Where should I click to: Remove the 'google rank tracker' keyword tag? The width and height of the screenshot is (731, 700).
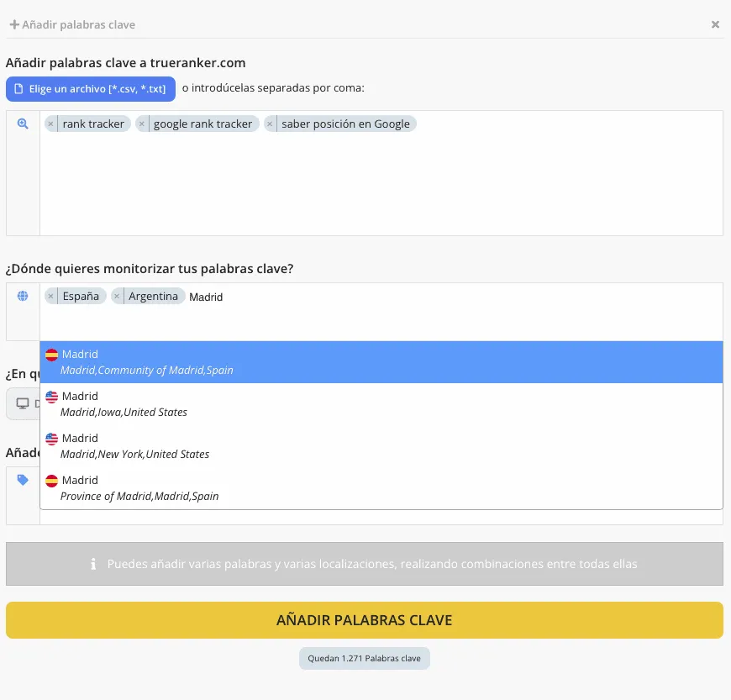point(142,124)
